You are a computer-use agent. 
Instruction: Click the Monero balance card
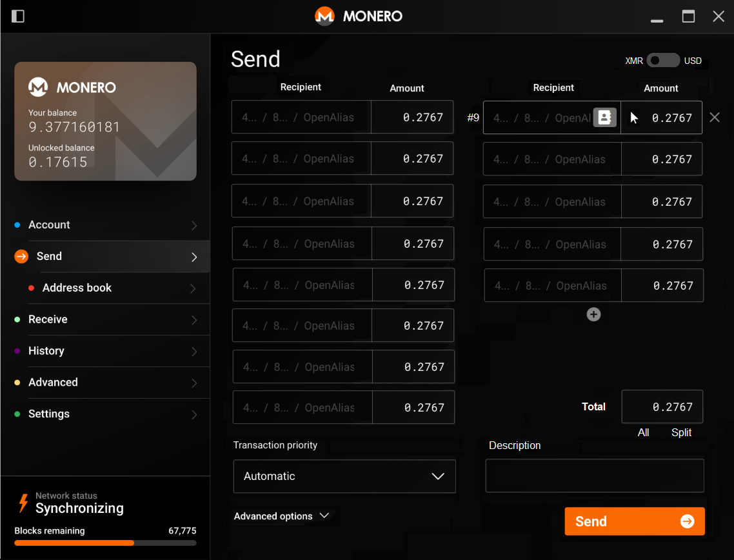click(x=105, y=121)
